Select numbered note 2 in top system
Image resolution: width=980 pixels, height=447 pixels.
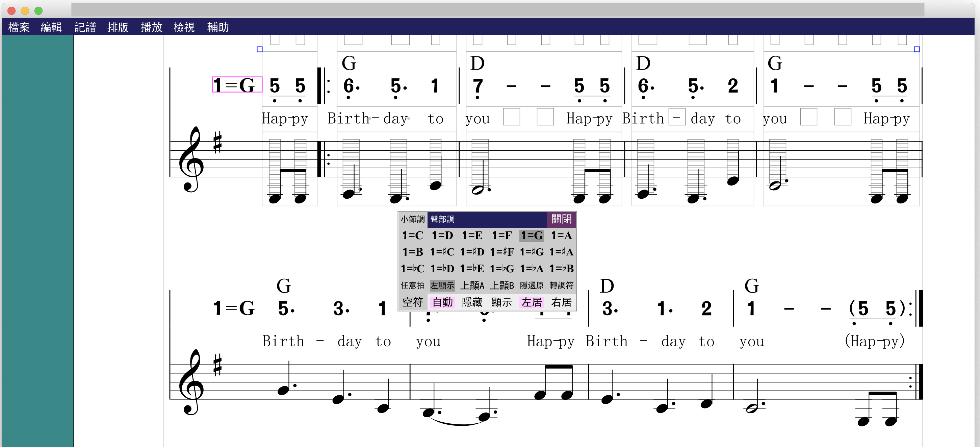[733, 86]
